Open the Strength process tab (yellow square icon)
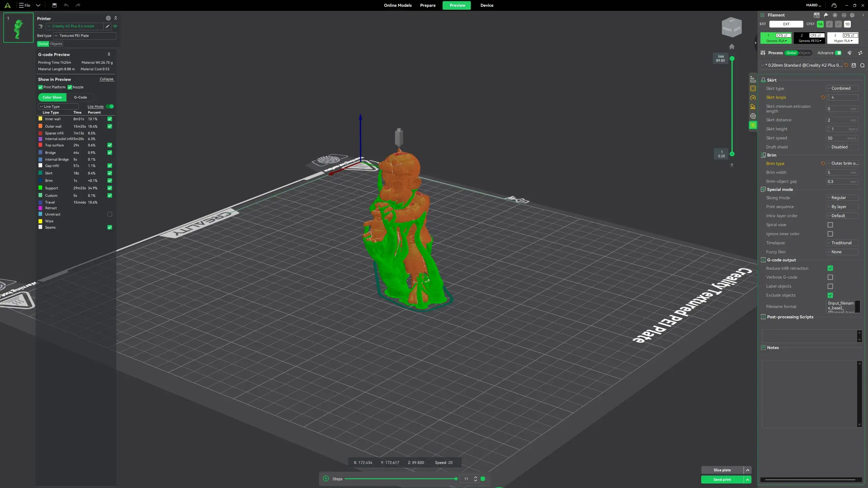 [x=753, y=88]
